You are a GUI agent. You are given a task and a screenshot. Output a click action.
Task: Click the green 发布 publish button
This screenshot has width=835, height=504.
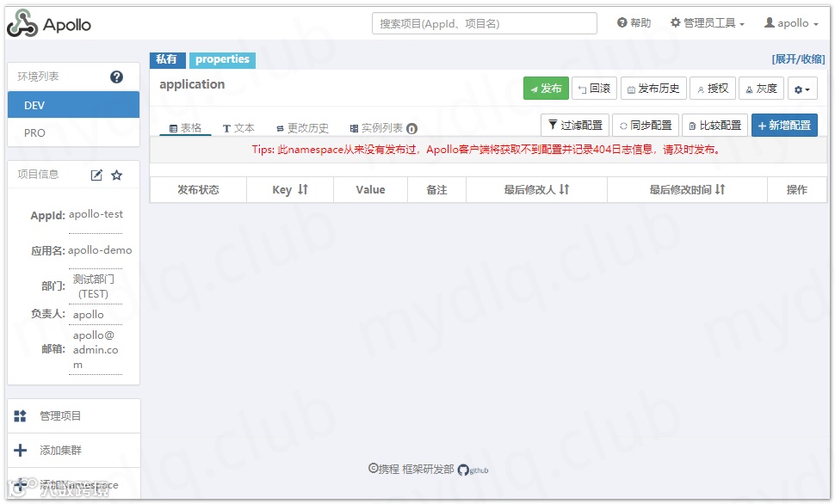coord(546,89)
